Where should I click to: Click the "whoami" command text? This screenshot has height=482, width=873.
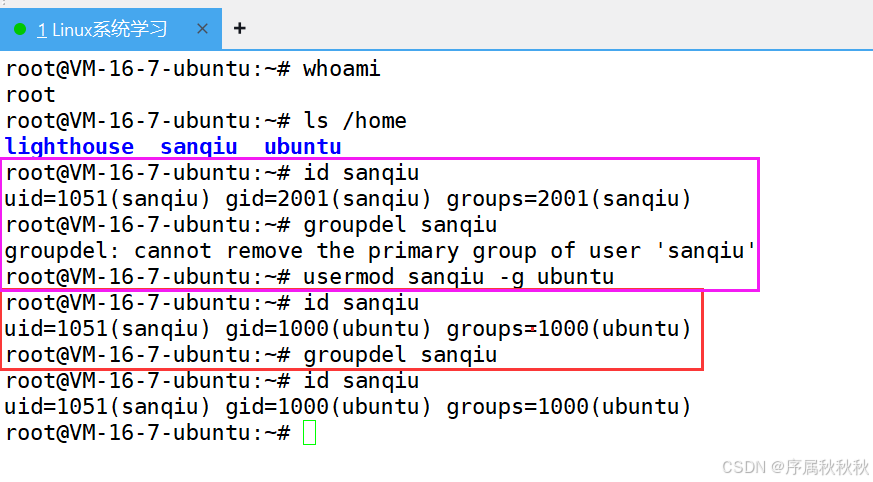click(341, 69)
